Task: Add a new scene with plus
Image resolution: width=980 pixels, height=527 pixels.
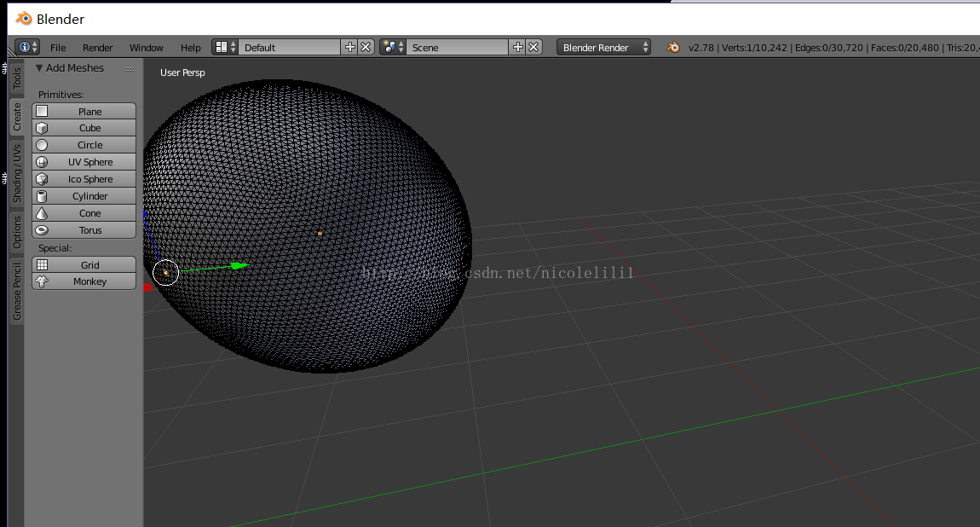Action: pyautogui.click(x=517, y=47)
